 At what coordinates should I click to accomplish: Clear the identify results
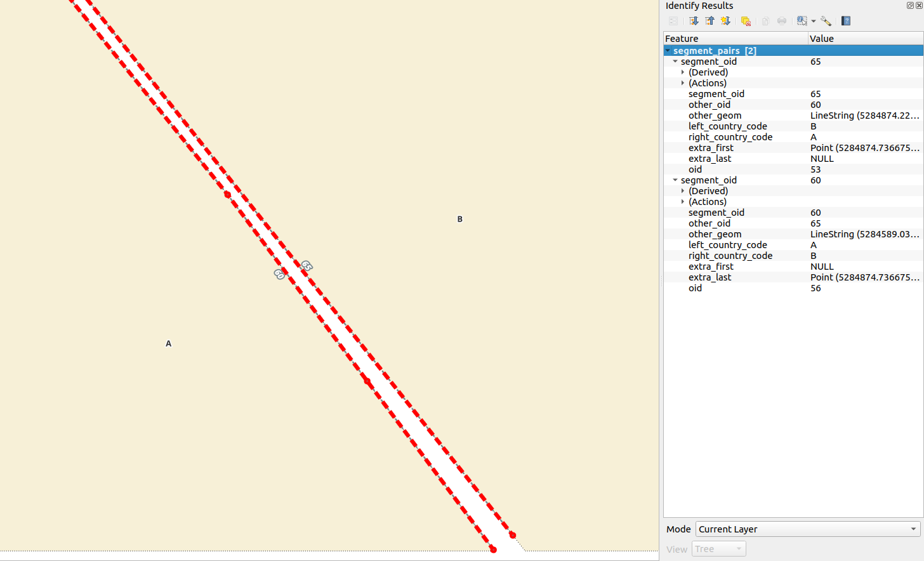[x=746, y=21]
